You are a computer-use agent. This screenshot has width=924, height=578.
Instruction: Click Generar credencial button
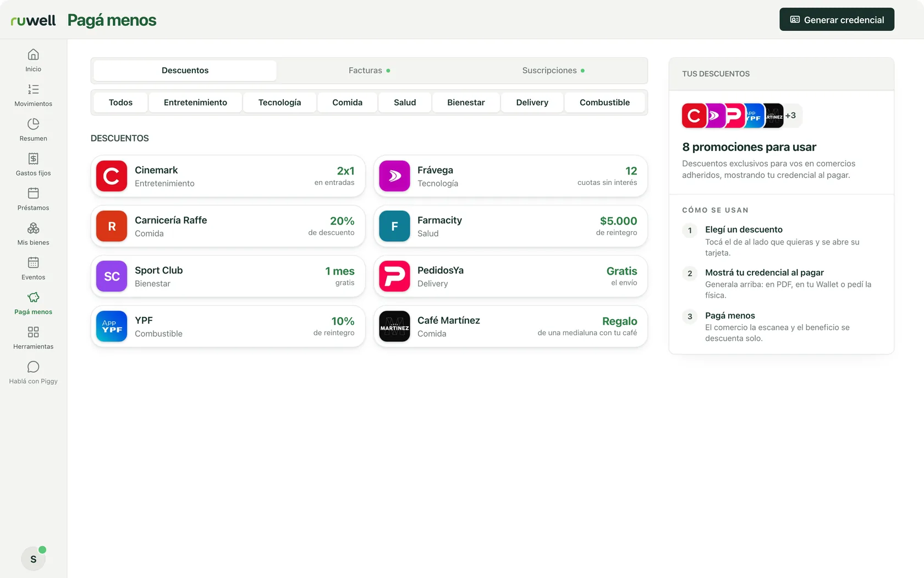coord(837,20)
